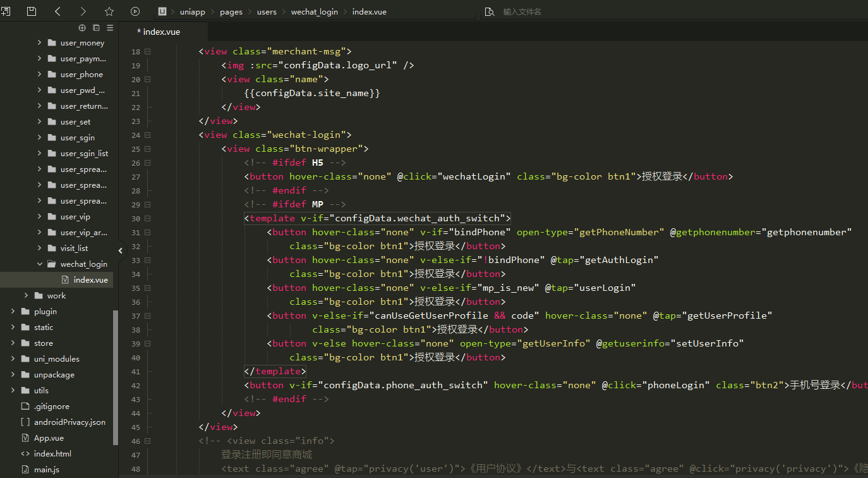Go back with the left arrow icon
The width and height of the screenshot is (868, 478).
pyautogui.click(x=57, y=11)
